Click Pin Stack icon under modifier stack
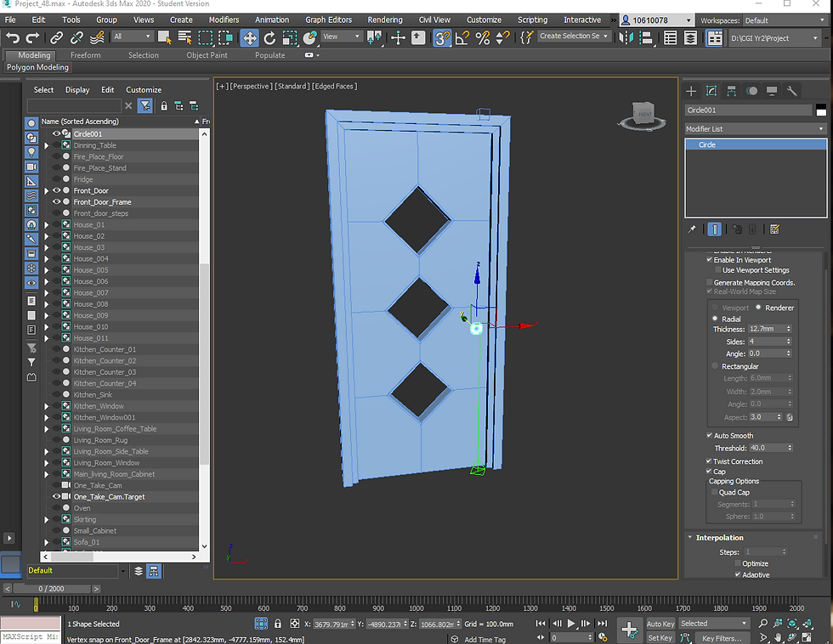833x644 pixels. pos(692,229)
